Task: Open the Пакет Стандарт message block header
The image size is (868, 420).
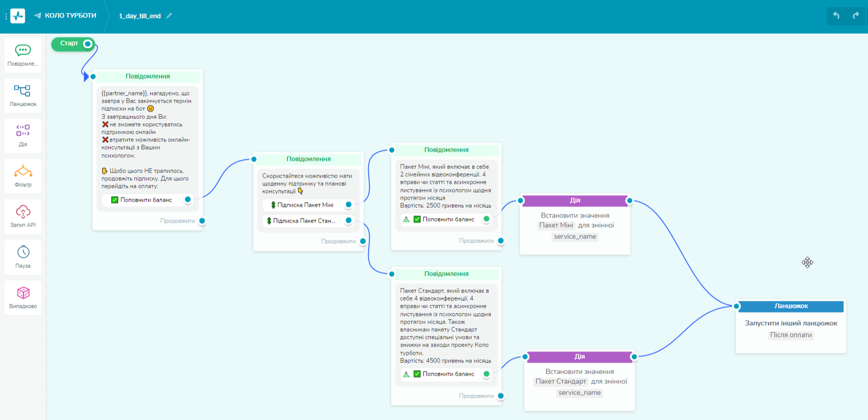Action: 447,274
